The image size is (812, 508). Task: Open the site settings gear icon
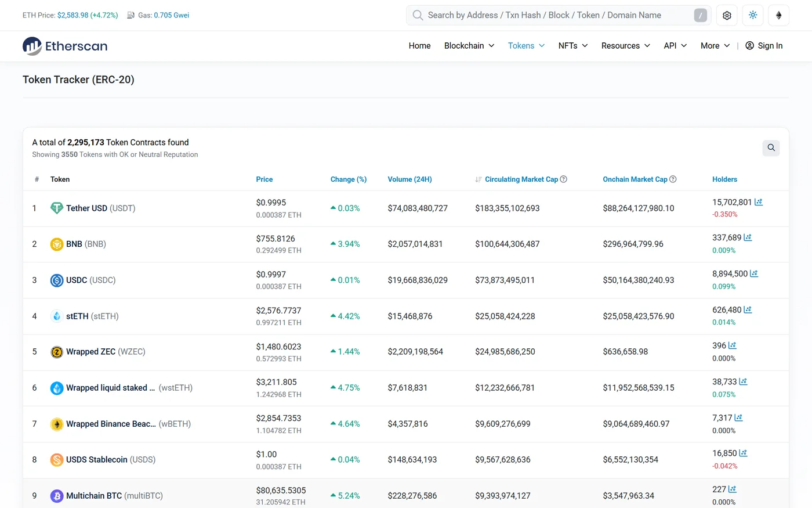(727, 16)
